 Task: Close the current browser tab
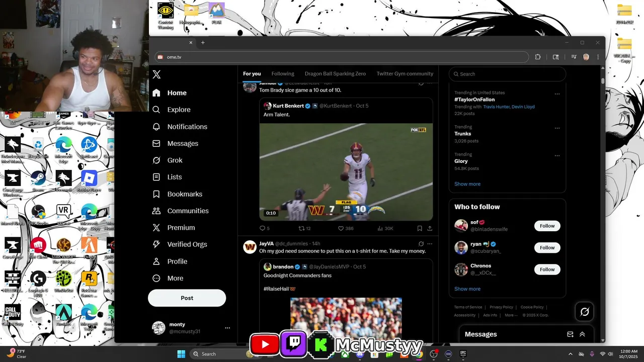tap(191, 43)
